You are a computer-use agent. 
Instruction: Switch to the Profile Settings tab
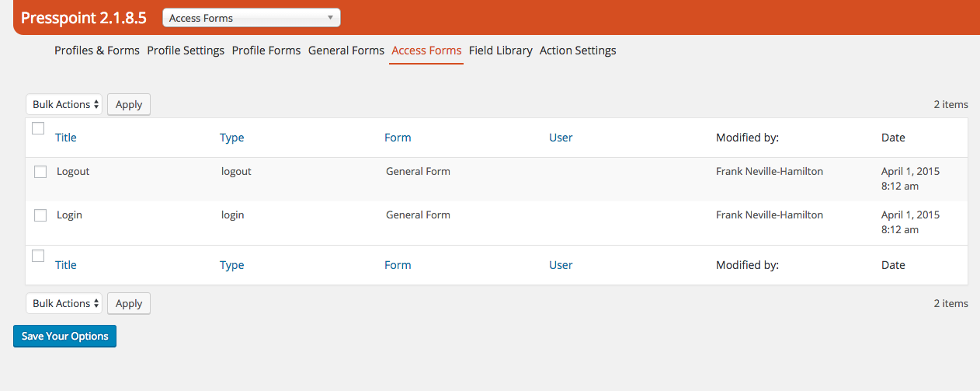coord(186,51)
